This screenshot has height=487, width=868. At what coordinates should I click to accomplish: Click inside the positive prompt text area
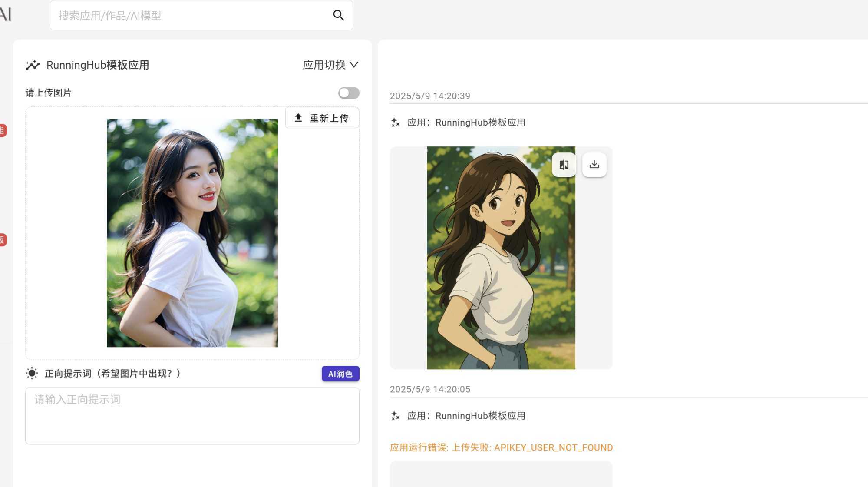[x=192, y=416]
